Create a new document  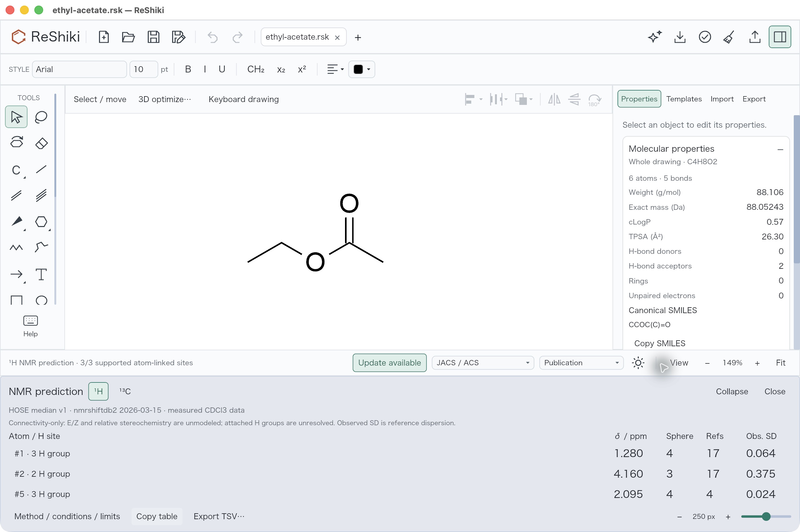103,37
